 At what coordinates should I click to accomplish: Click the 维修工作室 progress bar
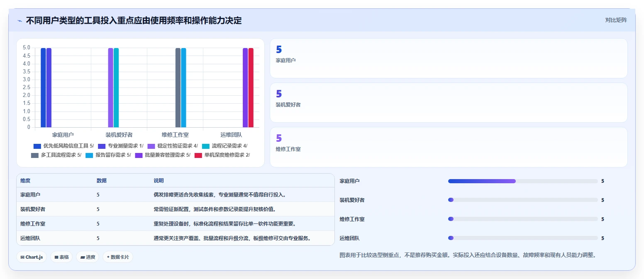[x=523, y=219]
